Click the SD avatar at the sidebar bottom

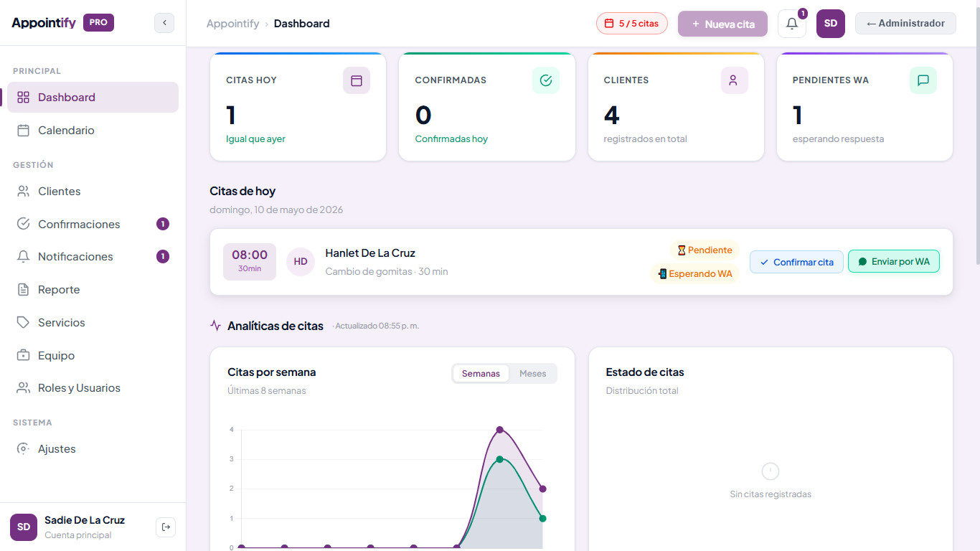24,527
